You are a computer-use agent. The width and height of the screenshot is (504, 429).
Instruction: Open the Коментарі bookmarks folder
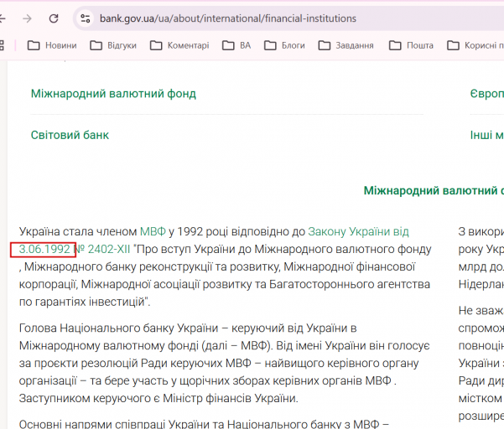pyautogui.click(x=179, y=45)
